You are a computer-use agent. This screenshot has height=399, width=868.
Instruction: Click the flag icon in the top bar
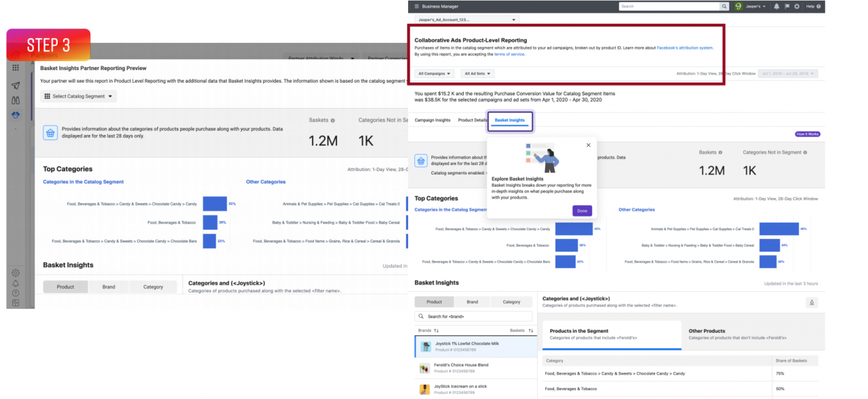787,6
